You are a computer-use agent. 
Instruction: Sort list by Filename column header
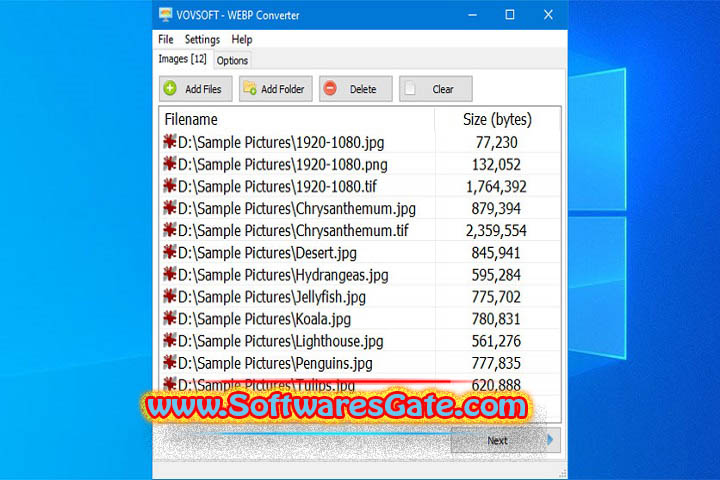(297, 119)
